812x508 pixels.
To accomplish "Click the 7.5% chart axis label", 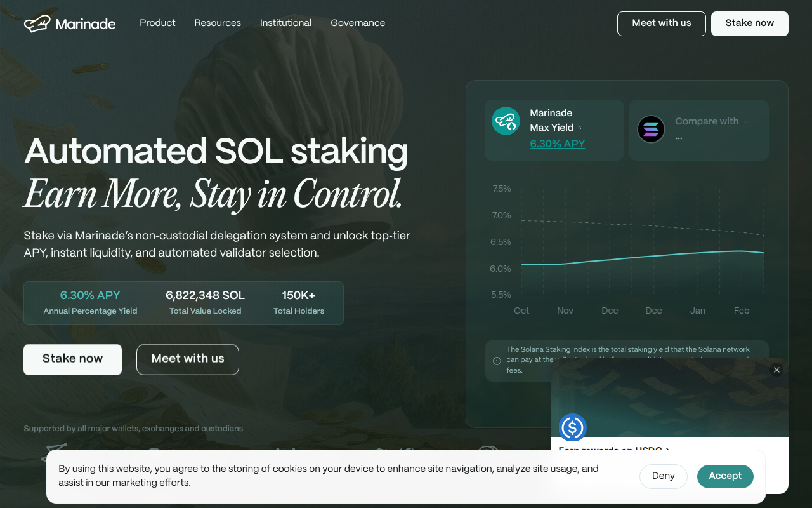I will click(x=501, y=189).
